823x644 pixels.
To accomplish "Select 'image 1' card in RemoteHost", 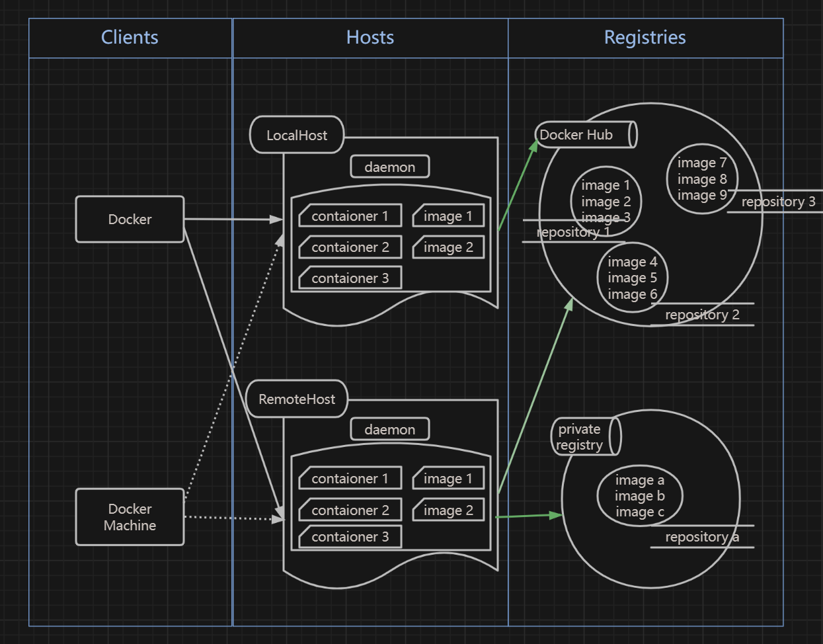I will (448, 478).
